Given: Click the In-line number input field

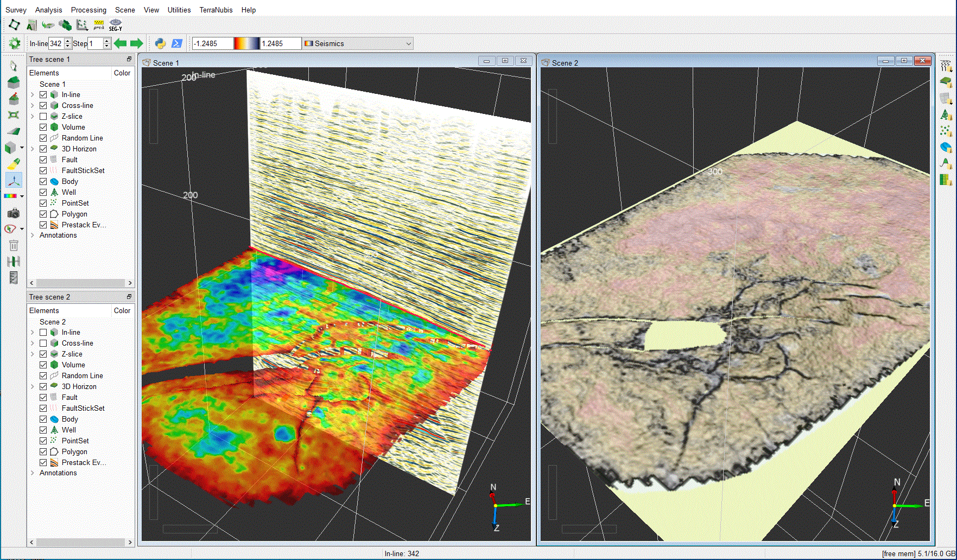Looking at the screenshot, I should [x=56, y=43].
